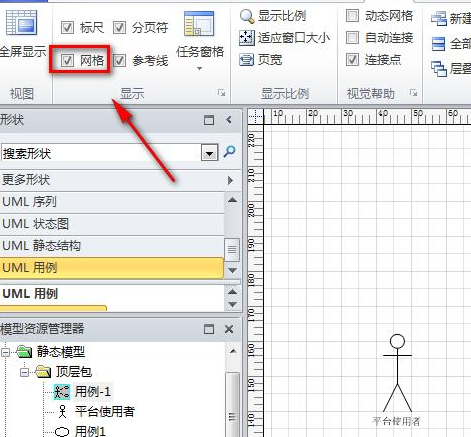
Task: Select 静态模型 text in model tree
Action: 61,352
